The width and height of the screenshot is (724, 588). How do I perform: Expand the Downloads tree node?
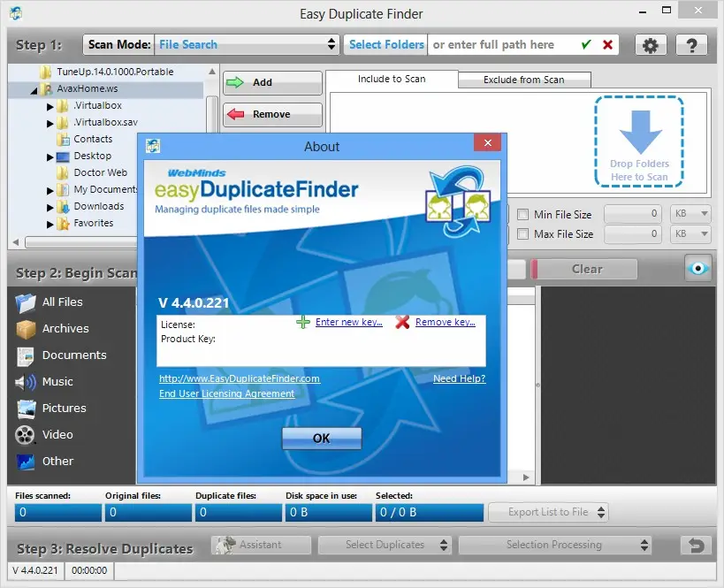tap(50, 208)
